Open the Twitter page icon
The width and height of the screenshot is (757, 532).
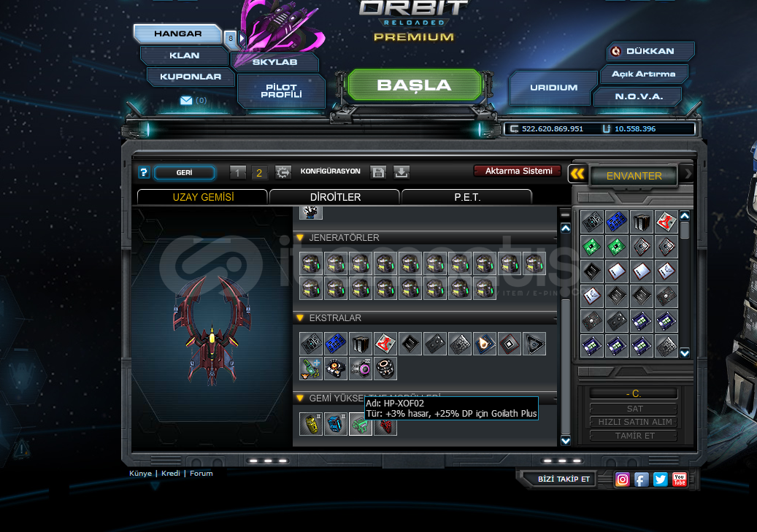point(661,479)
